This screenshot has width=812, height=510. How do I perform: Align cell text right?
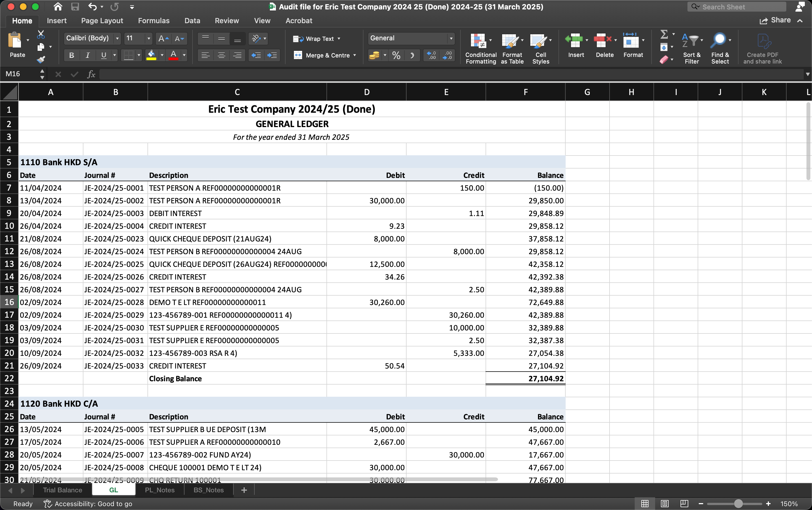pyautogui.click(x=238, y=55)
